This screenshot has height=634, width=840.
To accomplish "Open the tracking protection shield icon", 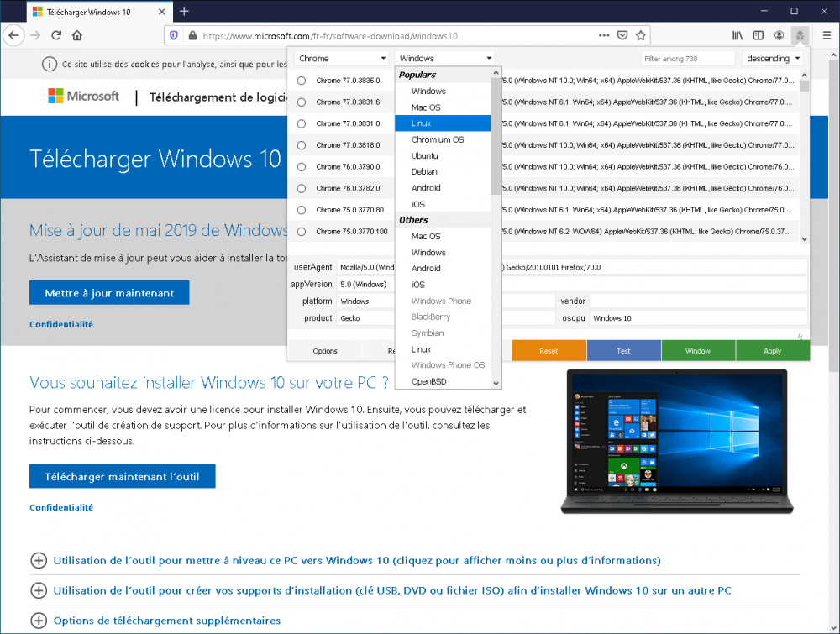I will click(x=174, y=36).
